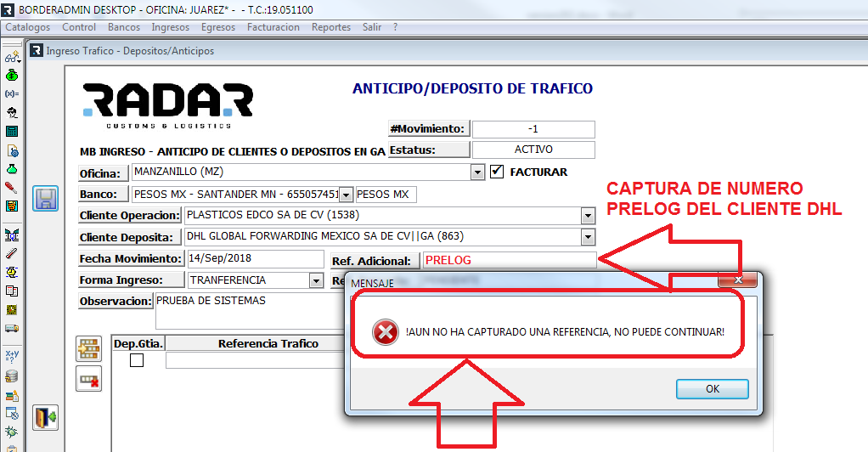Click the green bug debug icon
868x452 pixels.
point(12,432)
